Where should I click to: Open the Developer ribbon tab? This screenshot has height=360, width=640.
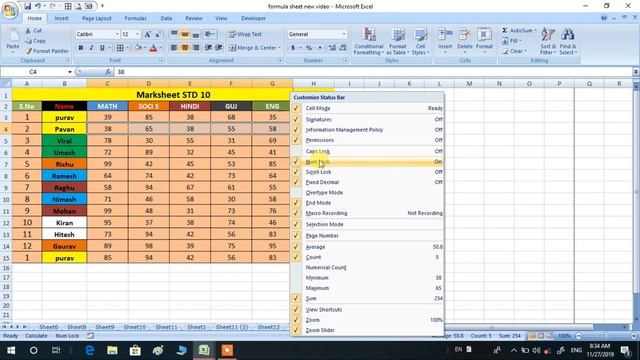click(x=253, y=18)
